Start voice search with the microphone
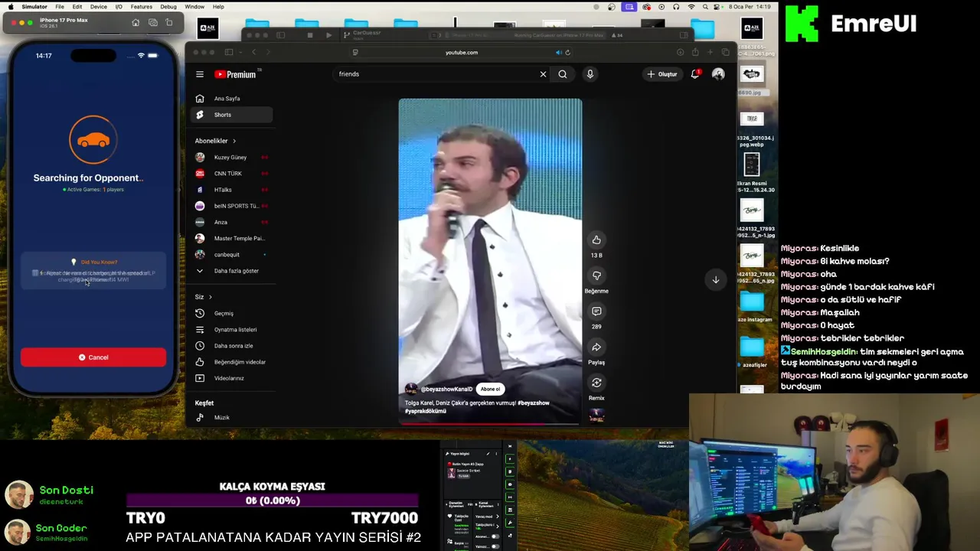The image size is (980, 551). [x=590, y=74]
